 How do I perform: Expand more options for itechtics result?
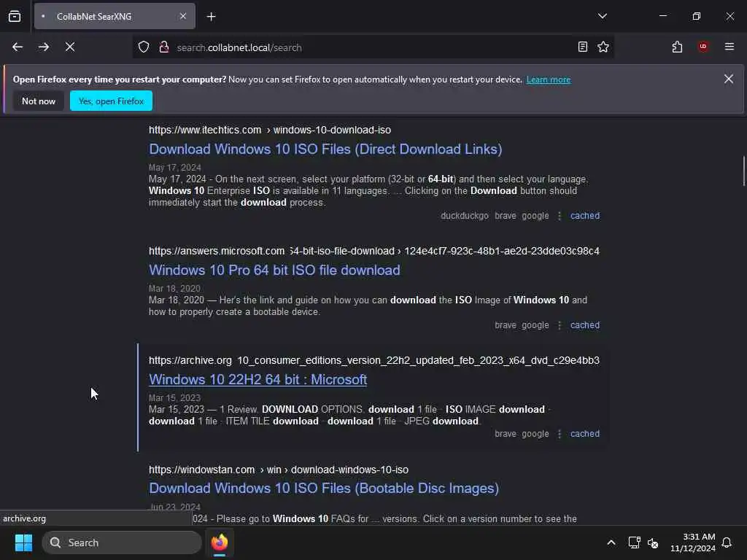point(560,216)
